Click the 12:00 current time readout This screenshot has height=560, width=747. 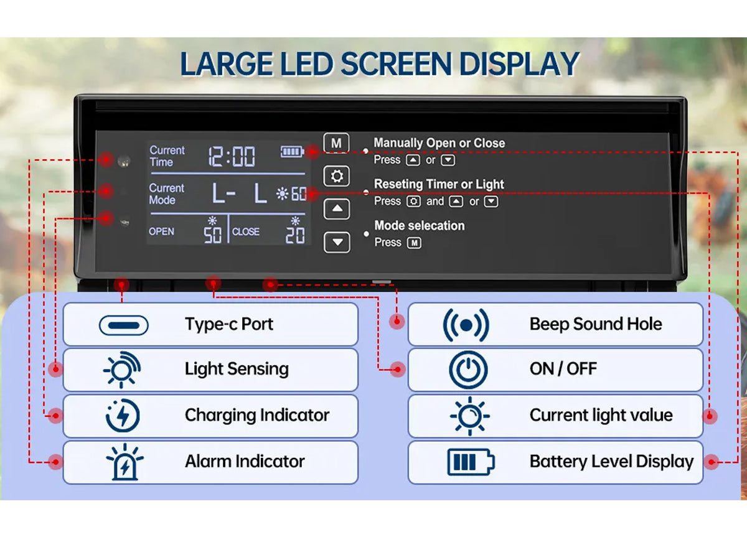[x=232, y=156]
